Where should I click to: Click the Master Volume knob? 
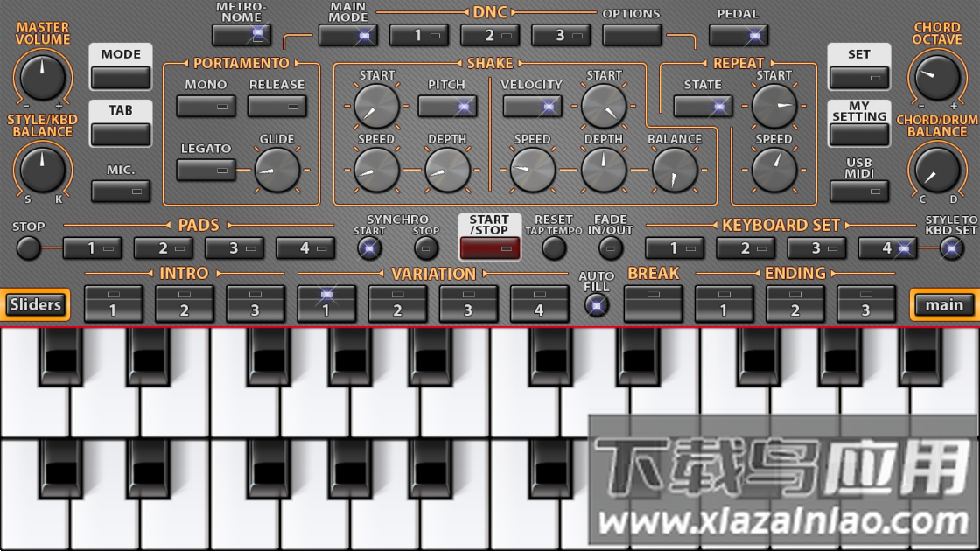point(42,77)
